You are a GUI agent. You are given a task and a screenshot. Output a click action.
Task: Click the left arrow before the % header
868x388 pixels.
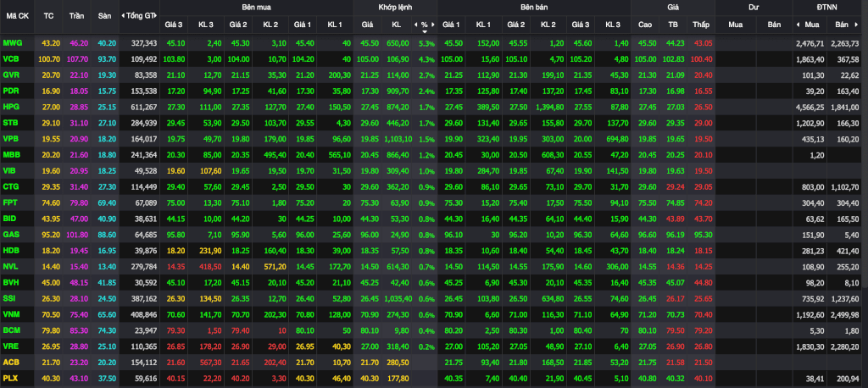coord(415,25)
